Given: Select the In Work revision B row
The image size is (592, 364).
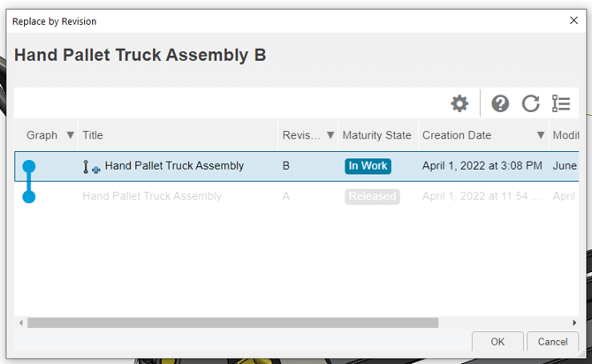Looking at the screenshot, I should point(296,166).
